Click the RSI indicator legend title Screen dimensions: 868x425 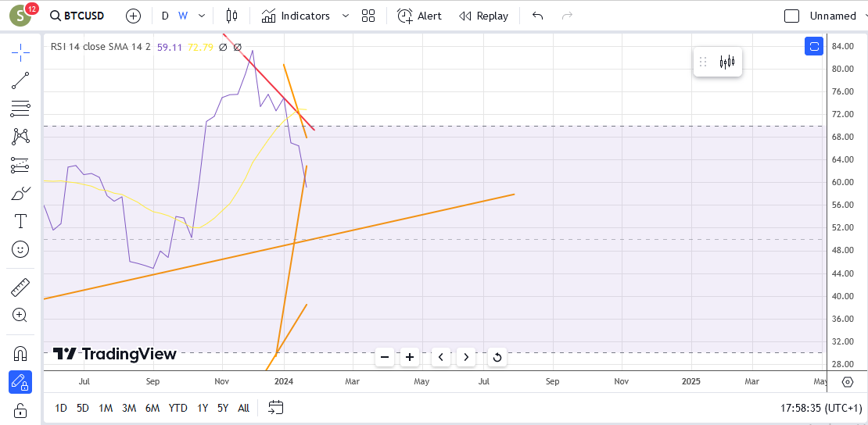[101, 47]
